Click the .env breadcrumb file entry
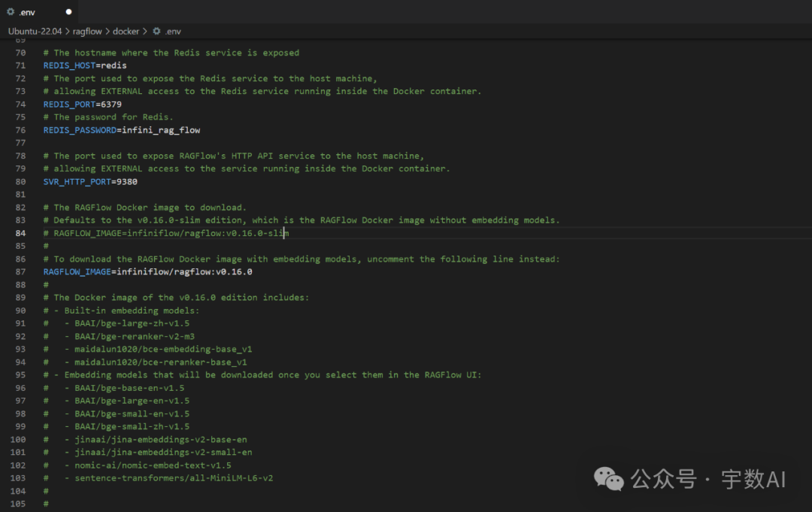The height and width of the screenshot is (512, 812). click(173, 31)
